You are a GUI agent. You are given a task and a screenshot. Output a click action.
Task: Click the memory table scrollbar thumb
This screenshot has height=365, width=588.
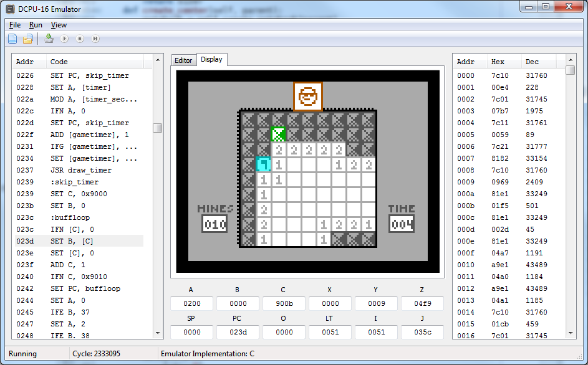pos(571,70)
